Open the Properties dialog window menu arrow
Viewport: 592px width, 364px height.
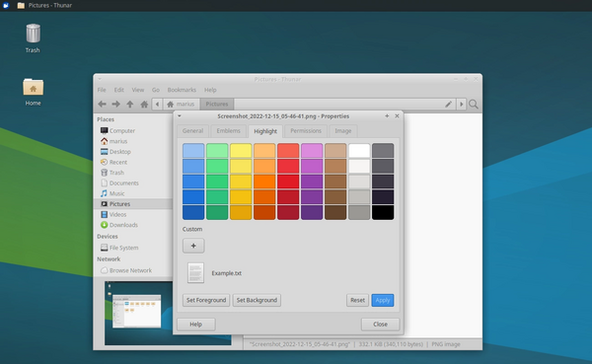(x=180, y=116)
